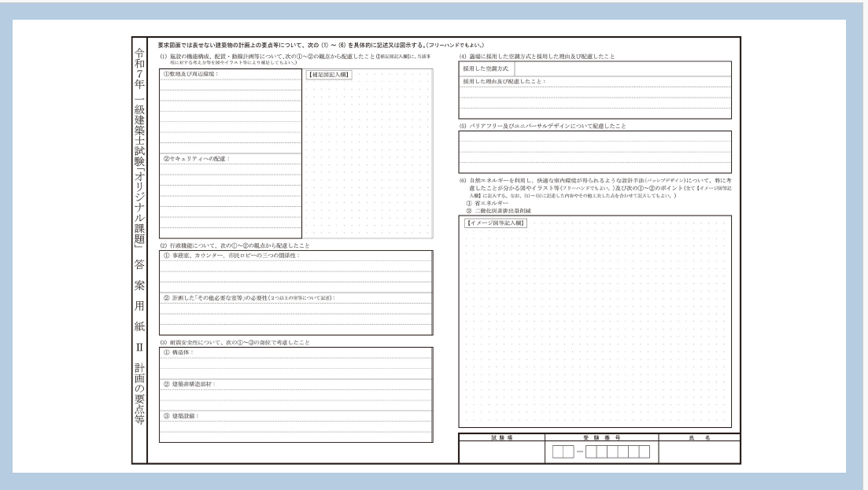Click the label ② 建築非構造部材
Image resolution: width=868 pixels, height=490 pixels.
coord(190,384)
